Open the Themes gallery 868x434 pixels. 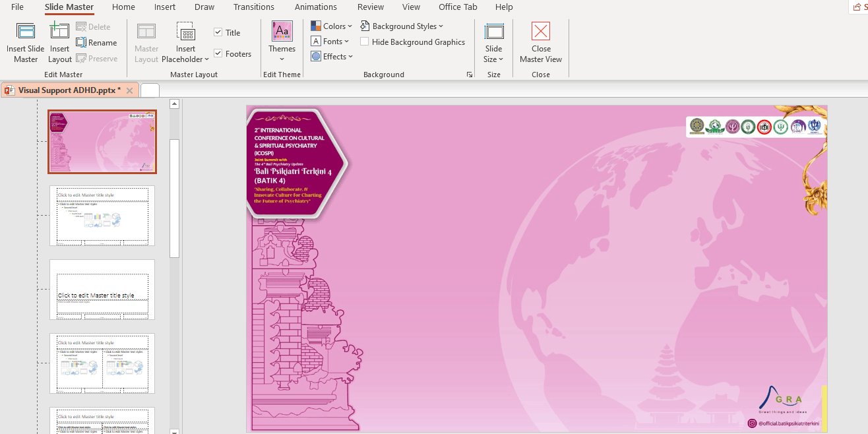coord(282,43)
